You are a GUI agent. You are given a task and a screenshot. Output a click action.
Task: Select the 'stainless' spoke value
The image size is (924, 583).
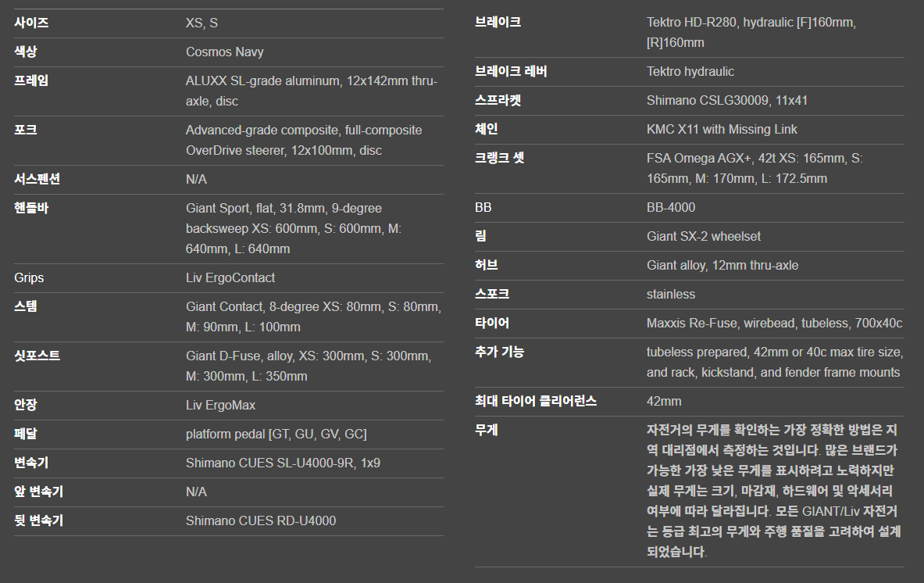click(671, 294)
